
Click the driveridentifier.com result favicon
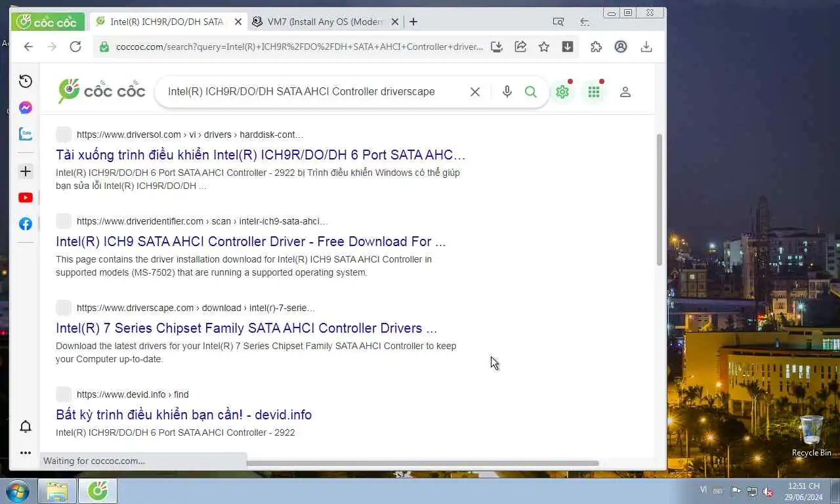coord(64,221)
